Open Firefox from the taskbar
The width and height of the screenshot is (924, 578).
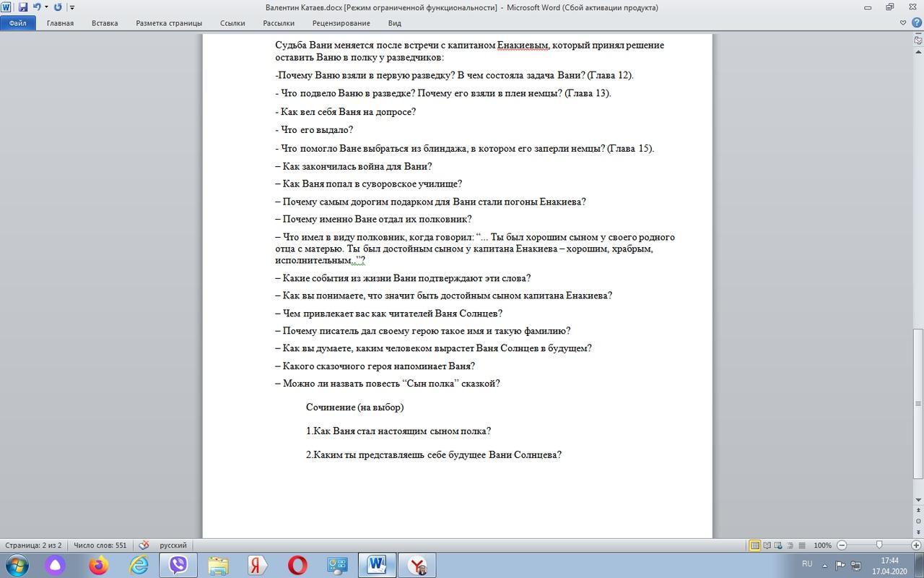(x=97, y=565)
